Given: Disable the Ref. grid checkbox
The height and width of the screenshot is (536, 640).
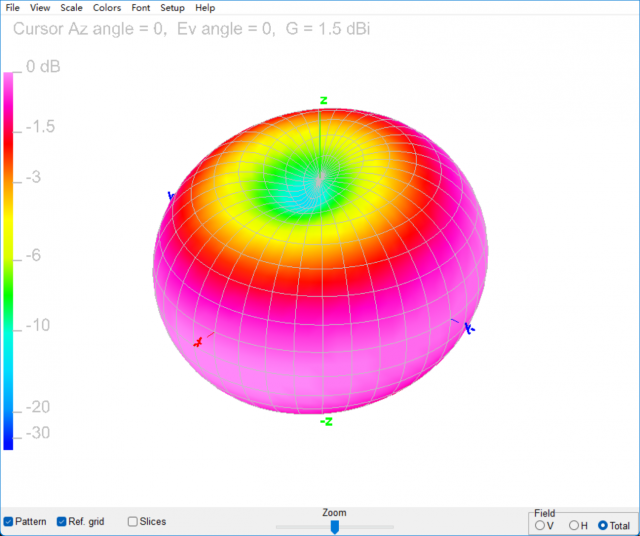Looking at the screenshot, I should [x=62, y=521].
